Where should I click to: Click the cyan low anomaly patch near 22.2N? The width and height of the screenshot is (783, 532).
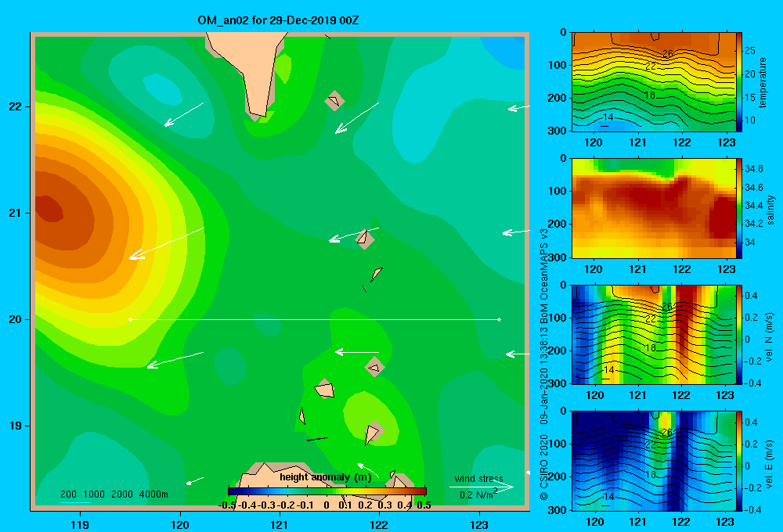(162, 89)
